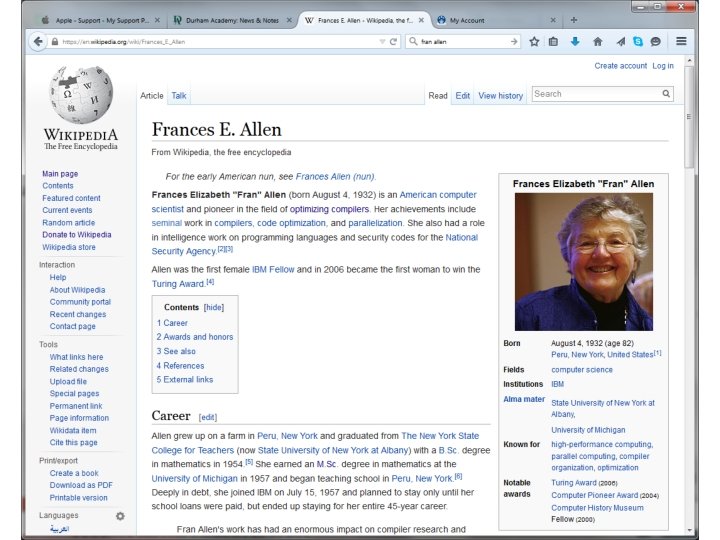Open the chat bubble toolbar icon

tap(656, 41)
